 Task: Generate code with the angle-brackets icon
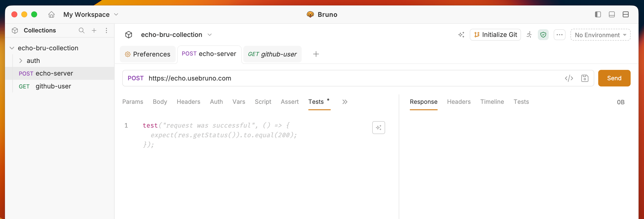[x=569, y=78]
